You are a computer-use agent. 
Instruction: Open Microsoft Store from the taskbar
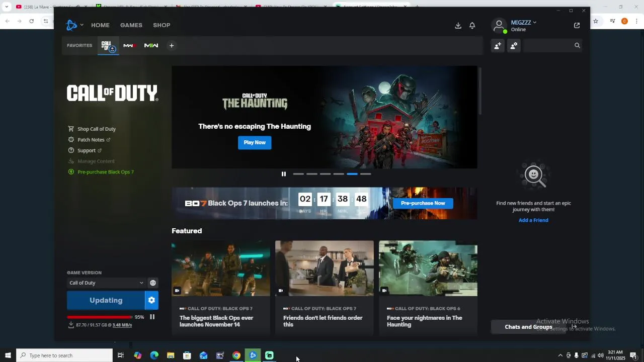pos(187,355)
